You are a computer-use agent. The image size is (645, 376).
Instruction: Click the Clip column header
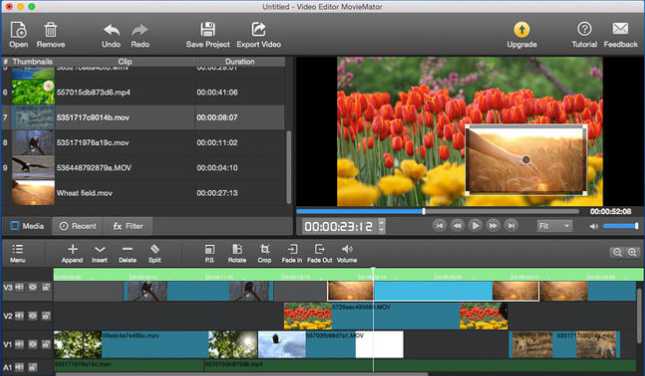click(x=125, y=61)
